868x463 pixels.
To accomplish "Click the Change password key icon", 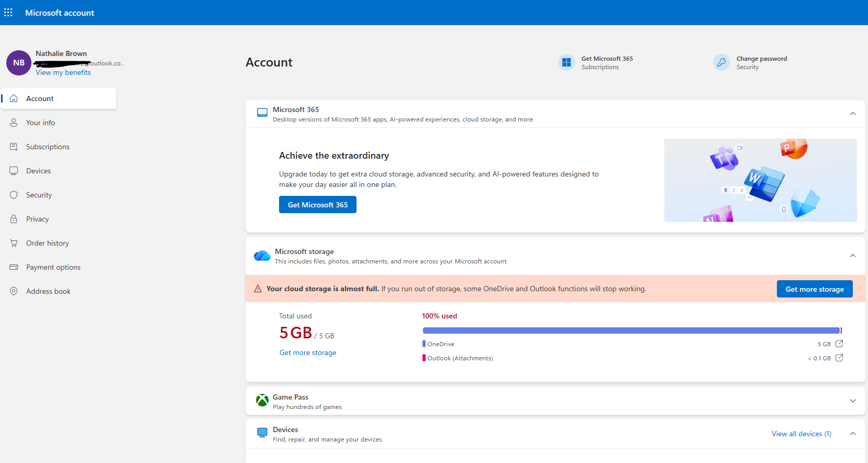I will [721, 62].
